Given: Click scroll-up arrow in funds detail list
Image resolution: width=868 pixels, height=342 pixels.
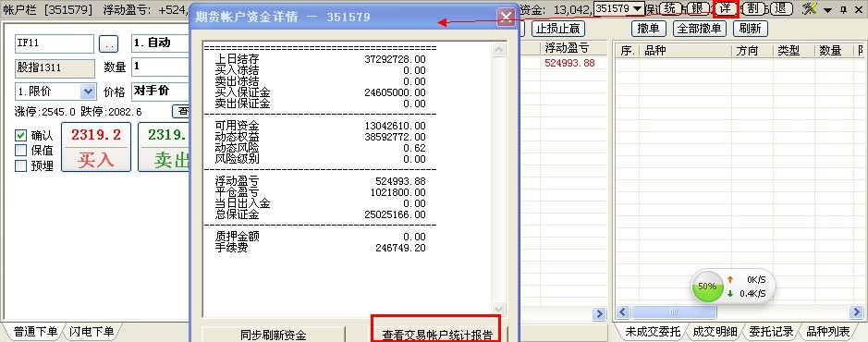Looking at the screenshot, I should point(499,50).
